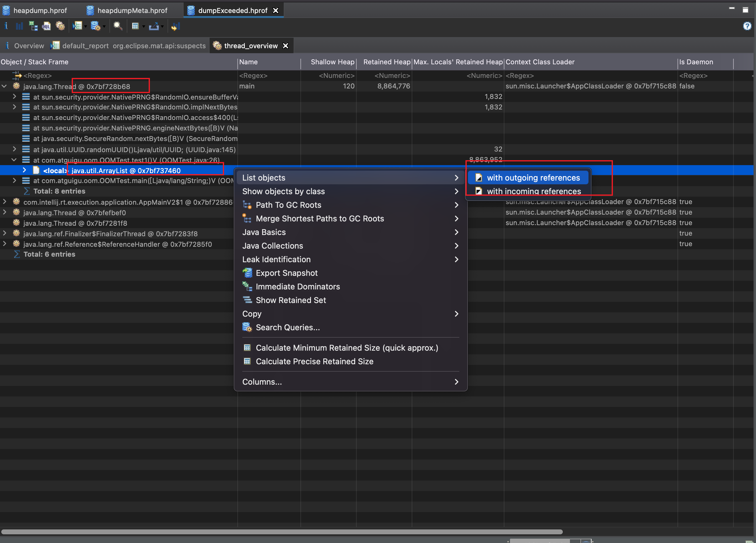The width and height of the screenshot is (756, 543).
Task: Switch to heapdumpMeta.hprof editor tab
Action: point(127,10)
